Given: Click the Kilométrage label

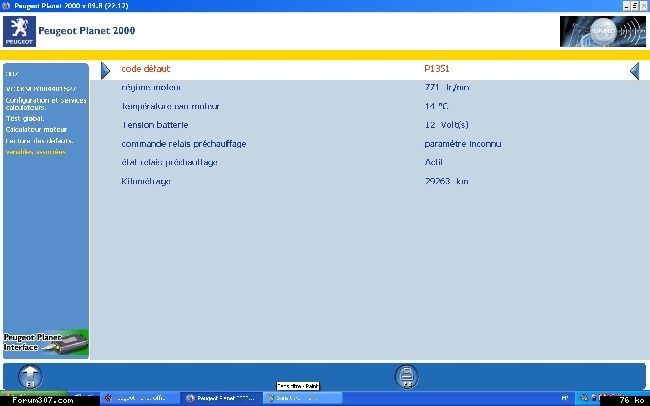Looking at the screenshot, I should pos(146,182).
